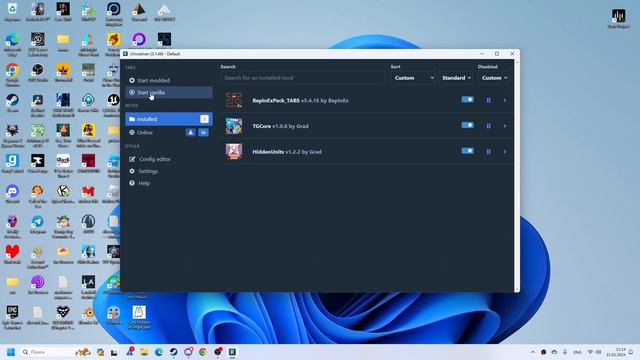The height and width of the screenshot is (360, 640).
Task: Toggle the HiddenUnits mod switch
Action: pos(467,151)
